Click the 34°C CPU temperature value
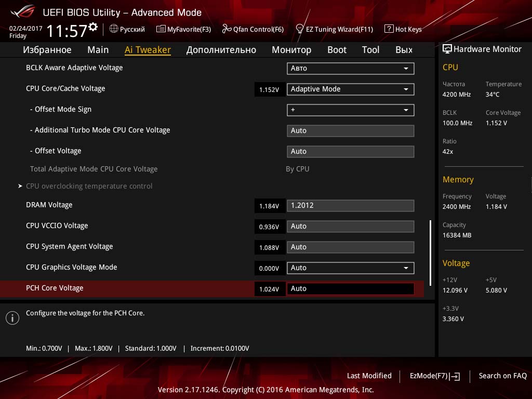The height and width of the screenshot is (399, 532). pos(493,95)
